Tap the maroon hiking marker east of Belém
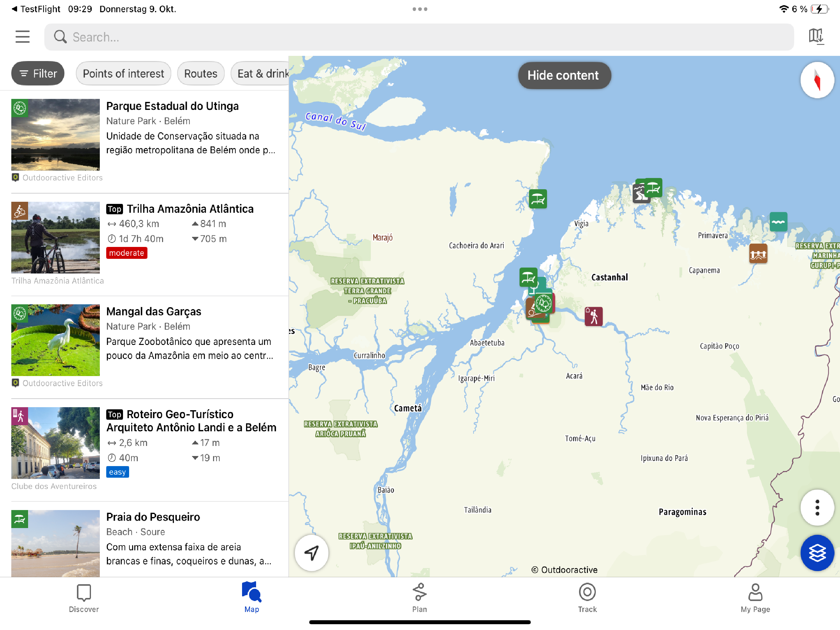Viewport: 840px width, 630px height. pyautogui.click(x=594, y=316)
